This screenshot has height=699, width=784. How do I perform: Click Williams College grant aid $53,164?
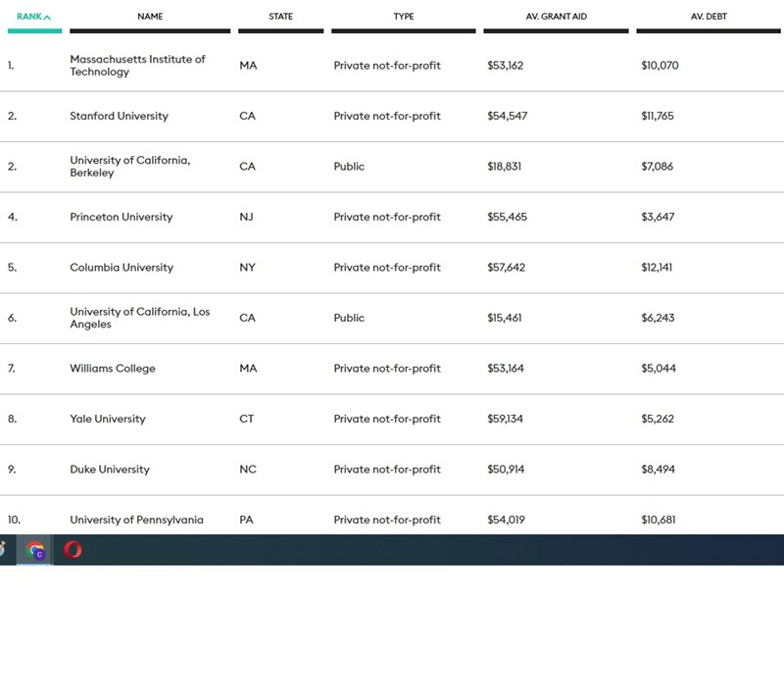[x=506, y=369]
